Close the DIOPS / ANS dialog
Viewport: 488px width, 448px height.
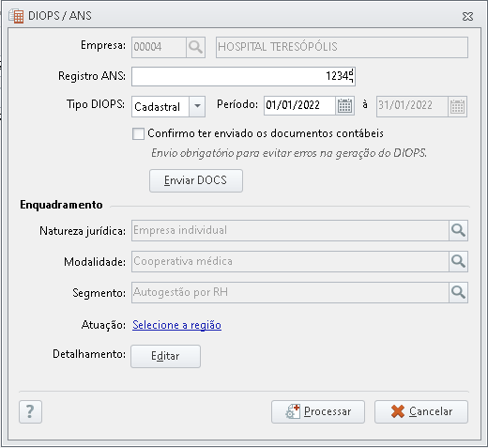point(467,16)
